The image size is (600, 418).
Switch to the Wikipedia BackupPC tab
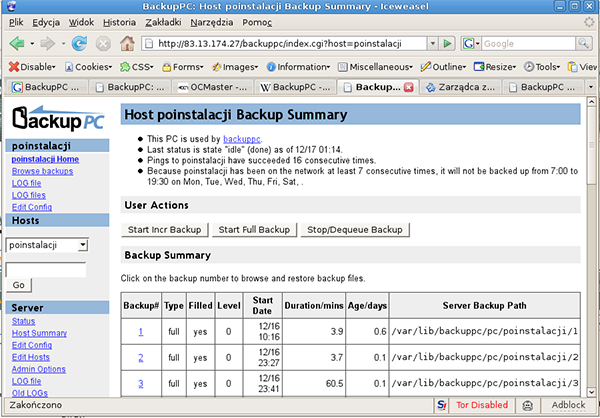pyautogui.click(x=295, y=87)
